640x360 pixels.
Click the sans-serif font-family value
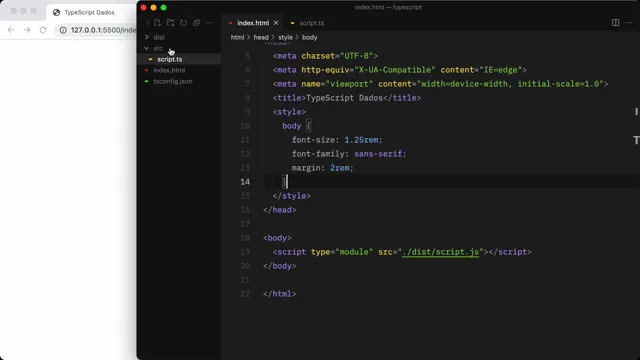point(378,154)
